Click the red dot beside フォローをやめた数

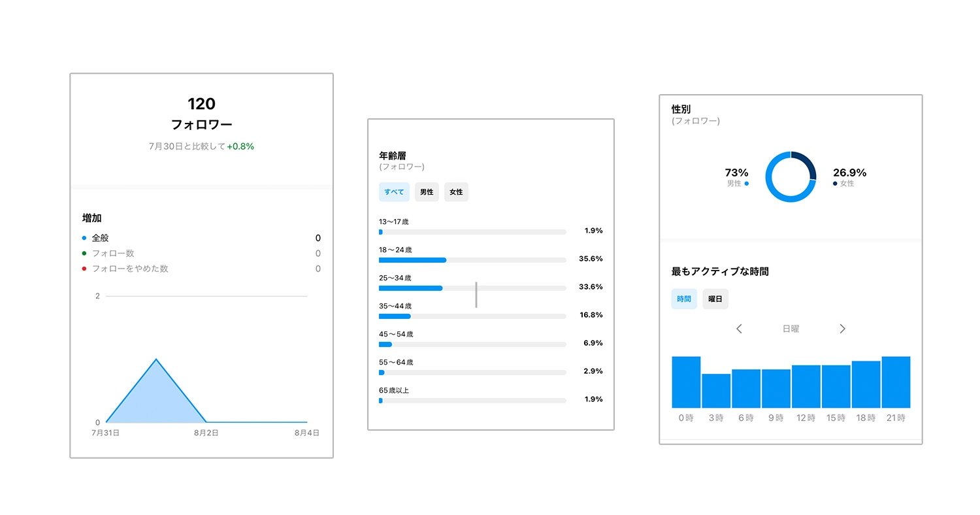84,269
